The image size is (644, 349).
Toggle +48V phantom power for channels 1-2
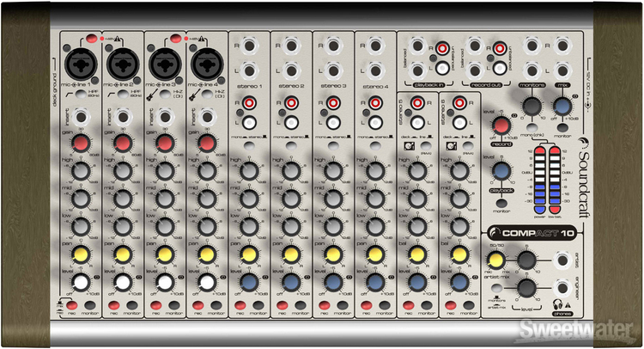pos(92,39)
